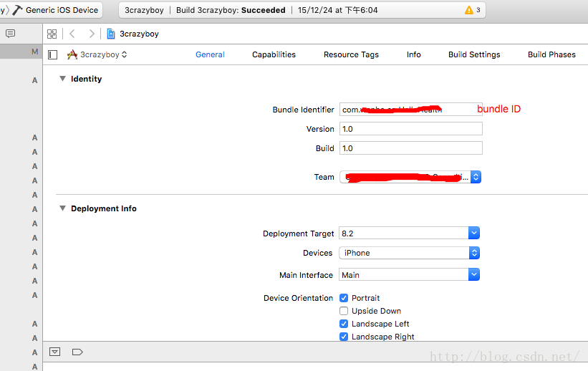This screenshot has height=371, width=588.
Task: Toggle the Portrait orientation checkbox
Action: click(x=344, y=298)
